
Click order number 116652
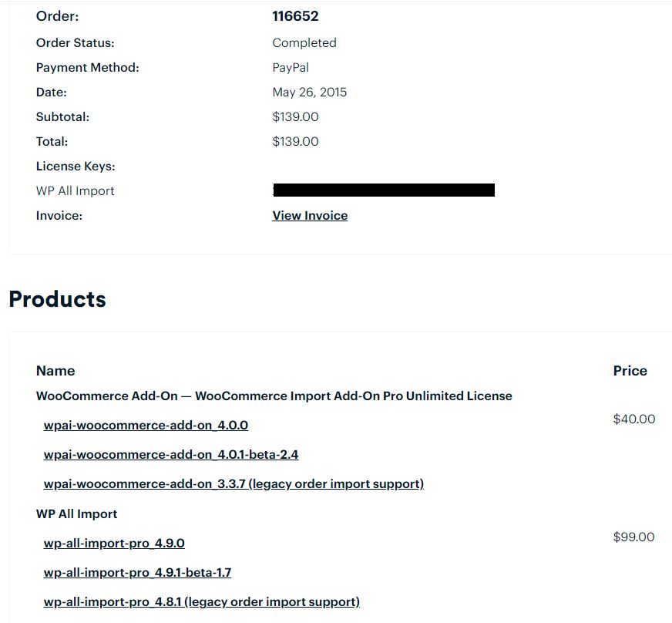pyautogui.click(x=295, y=16)
